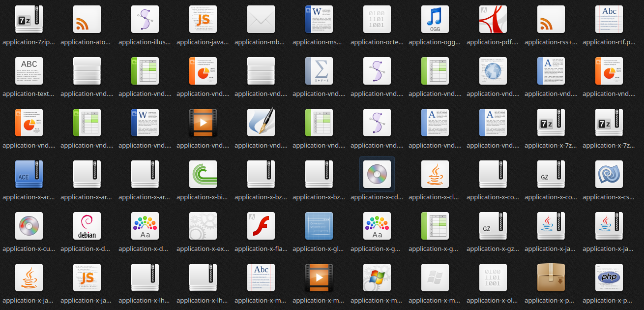Select the Abc document labeled application-x-m
Screen dimensions: 644x310
pyautogui.click(x=261, y=278)
